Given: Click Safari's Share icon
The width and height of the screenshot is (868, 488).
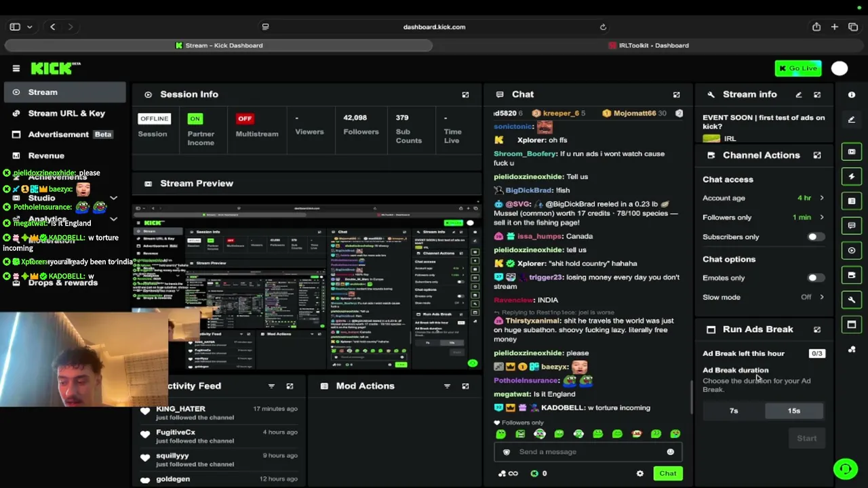Looking at the screenshot, I should 816,27.
